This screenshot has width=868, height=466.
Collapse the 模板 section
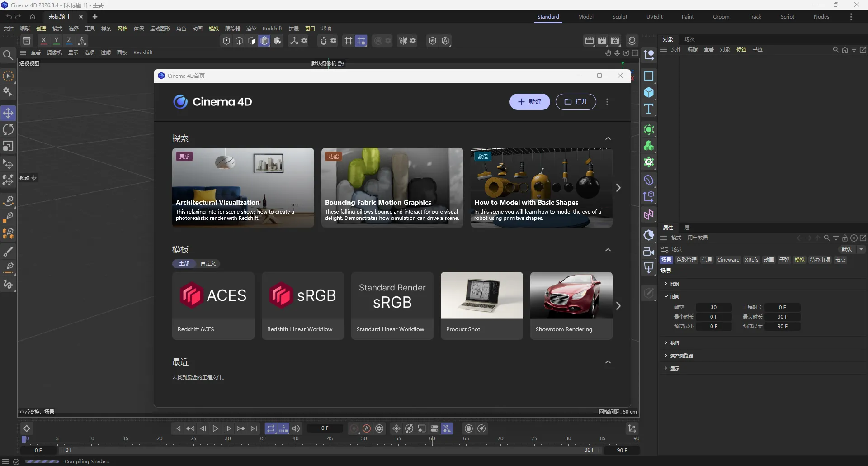608,250
